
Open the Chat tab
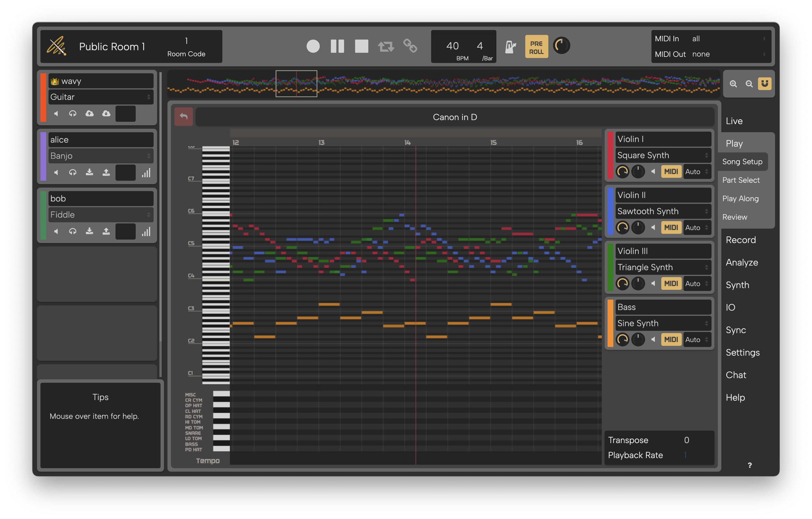point(736,375)
